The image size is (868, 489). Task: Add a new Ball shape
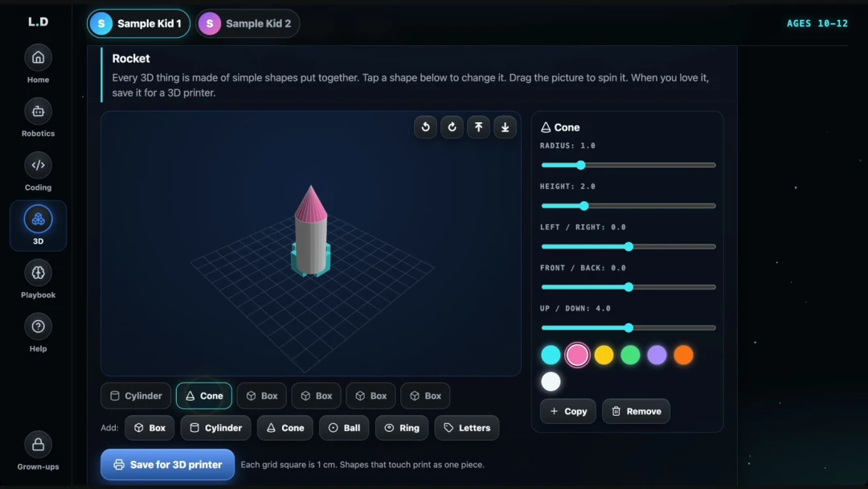(344, 428)
